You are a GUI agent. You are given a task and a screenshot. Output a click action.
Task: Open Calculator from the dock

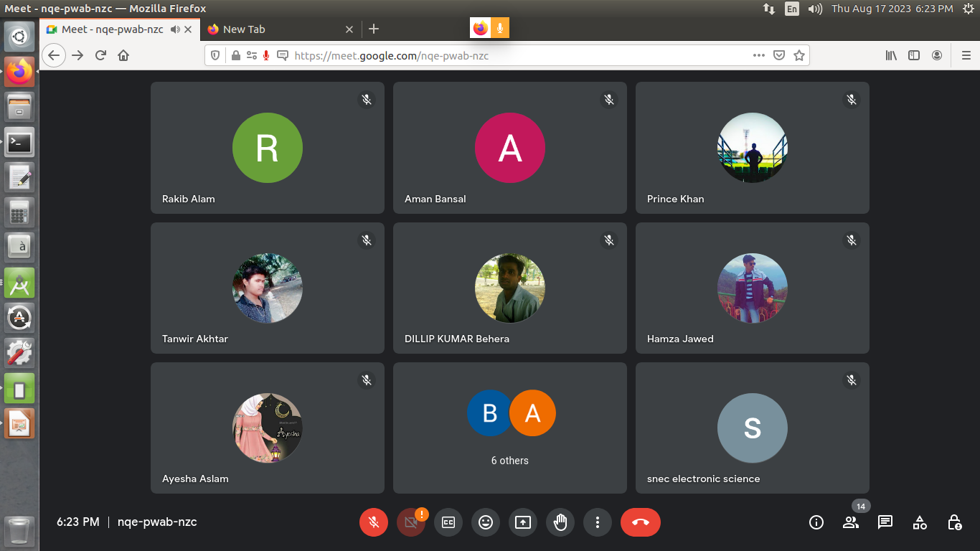tap(19, 212)
